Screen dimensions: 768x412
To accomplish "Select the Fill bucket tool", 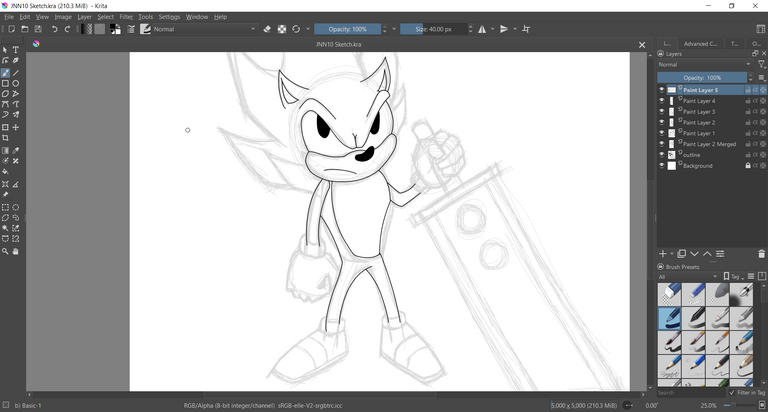I will (5, 172).
